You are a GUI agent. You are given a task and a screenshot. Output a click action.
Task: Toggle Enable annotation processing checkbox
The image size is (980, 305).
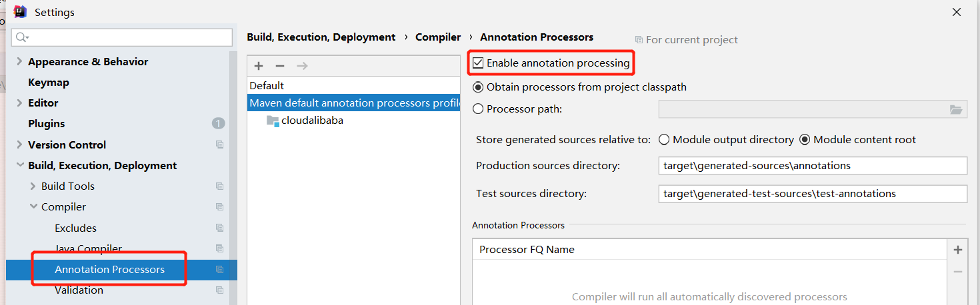[478, 63]
